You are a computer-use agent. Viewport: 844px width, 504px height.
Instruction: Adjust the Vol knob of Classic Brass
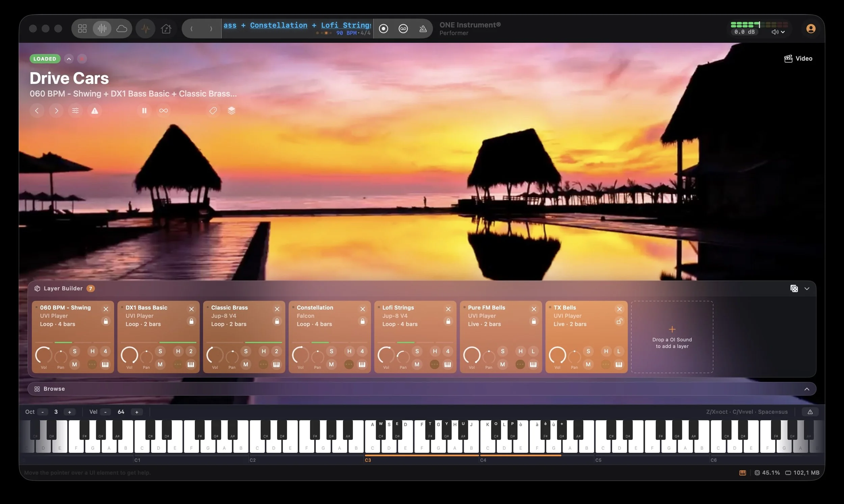point(215,355)
